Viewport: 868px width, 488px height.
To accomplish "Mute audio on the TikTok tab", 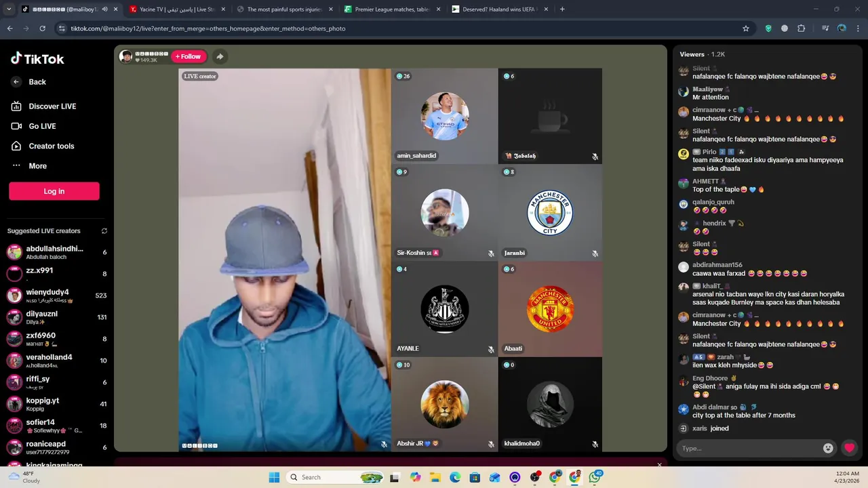I will 104,9.
